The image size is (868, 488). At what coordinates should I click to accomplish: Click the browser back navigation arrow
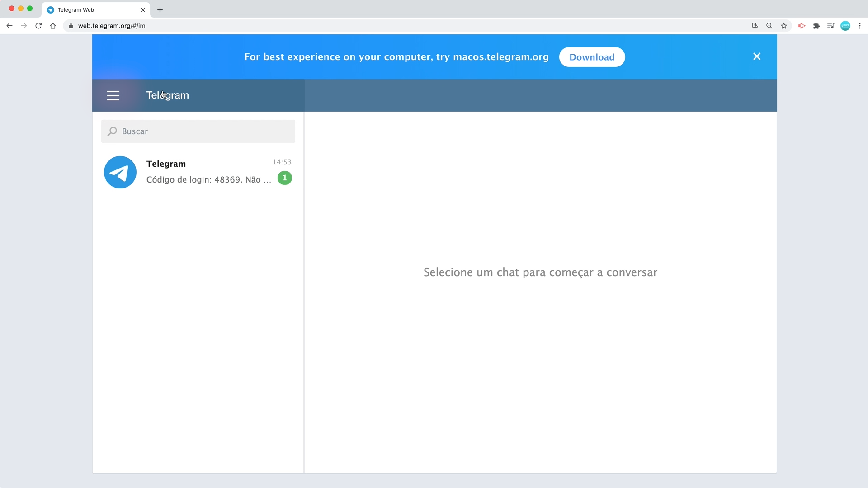click(9, 26)
